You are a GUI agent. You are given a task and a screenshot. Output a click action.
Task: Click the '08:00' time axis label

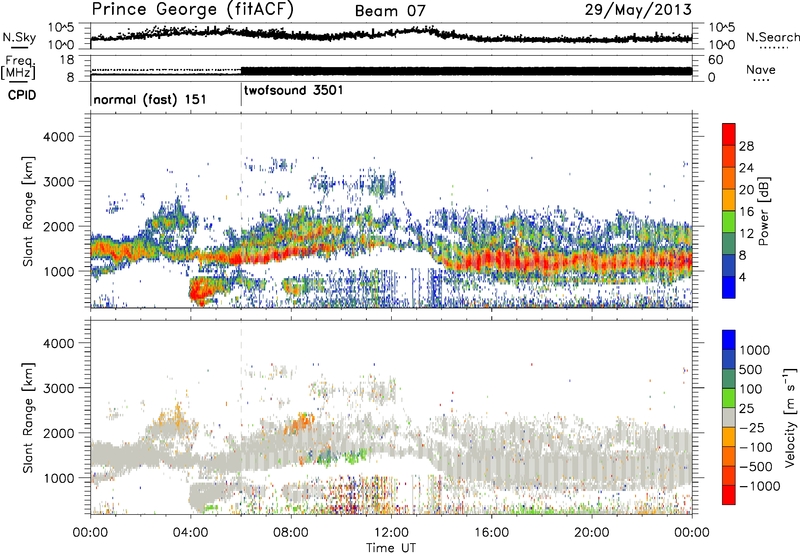[x=291, y=533]
